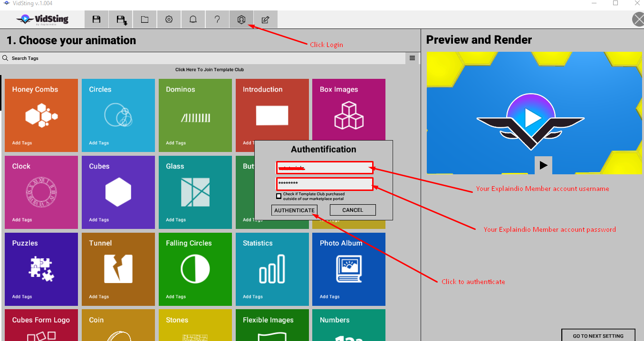The image size is (644, 341).
Task: Click Add Tags under Tunnel
Action: tap(99, 297)
